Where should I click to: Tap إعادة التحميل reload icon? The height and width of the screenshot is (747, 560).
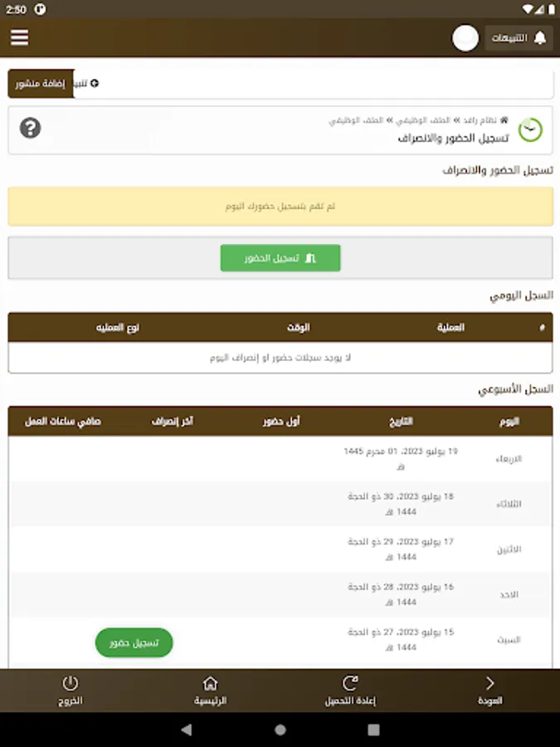(x=350, y=691)
